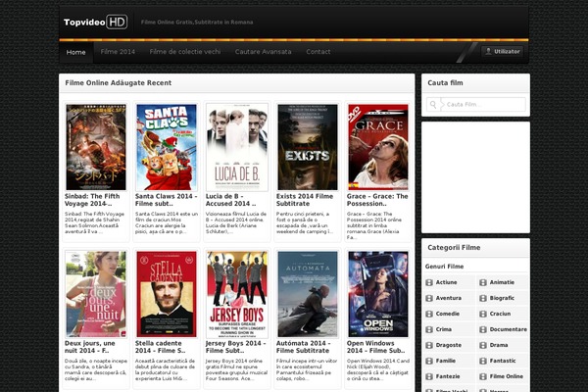Open the Lucia de B. poster
The image size is (588, 392).
pyautogui.click(x=237, y=147)
